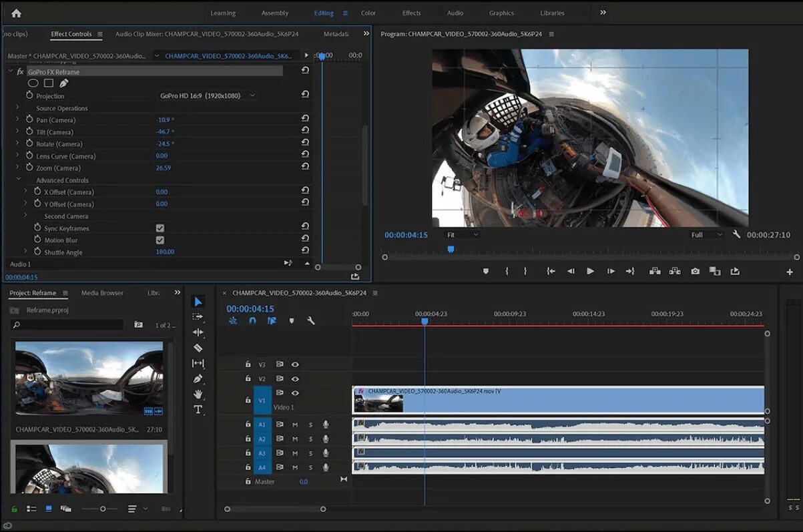Open the Fit zoom level dropdown
This screenshot has width=803, height=532.
[x=462, y=235]
